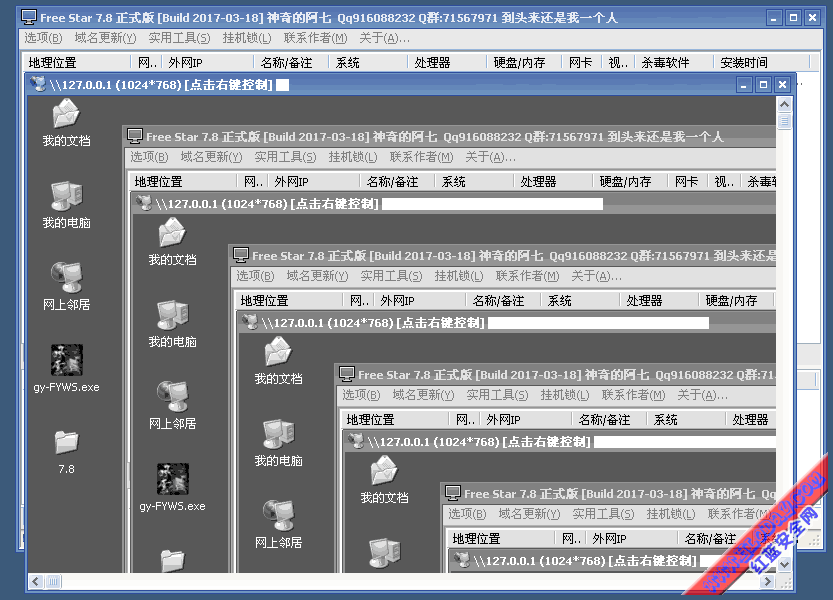This screenshot has height=600, width=833.
Task: Select 我的电脑 icon on the second-level remote desktop
Action: coord(173,324)
